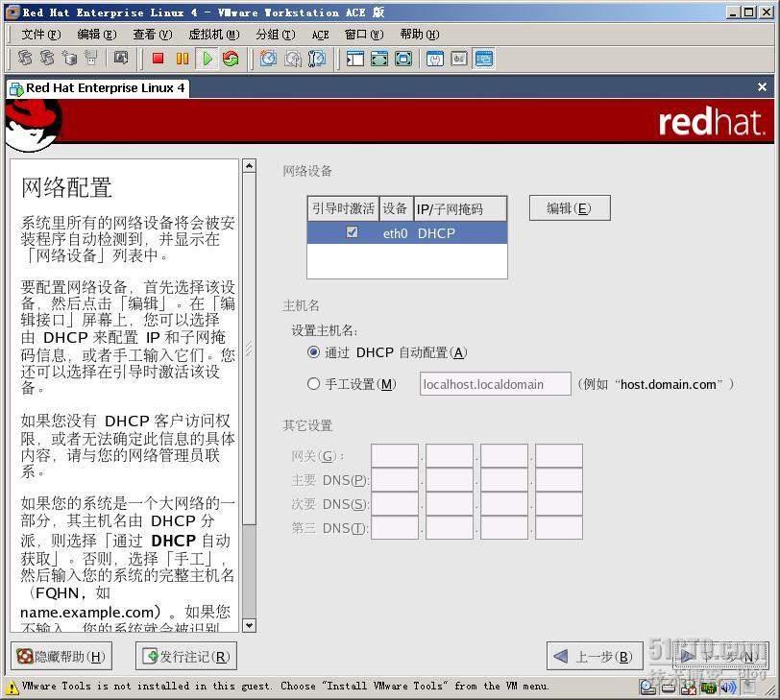Screen dimensions: 780x700
Task: Open the 查看(V) menu
Action: [153, 35]
